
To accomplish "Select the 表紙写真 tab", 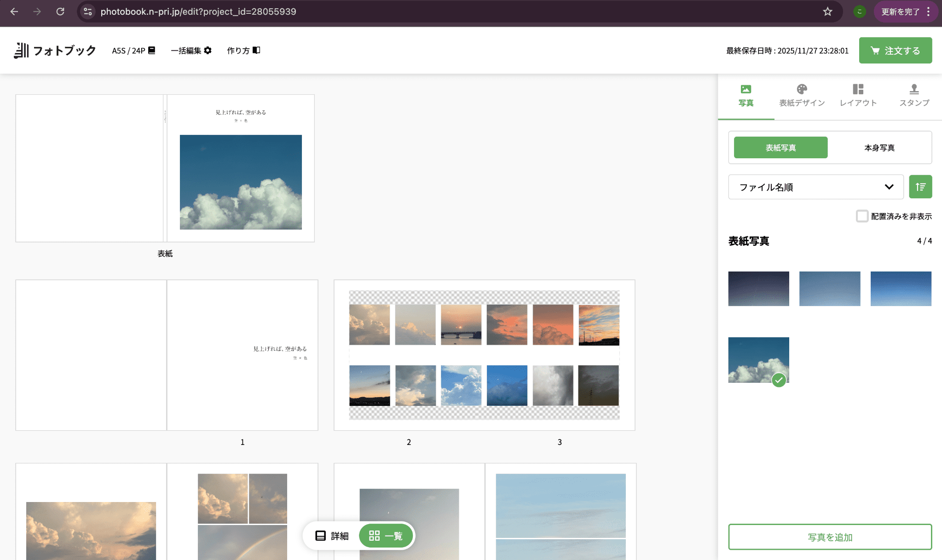I will [x=780, y=148].
